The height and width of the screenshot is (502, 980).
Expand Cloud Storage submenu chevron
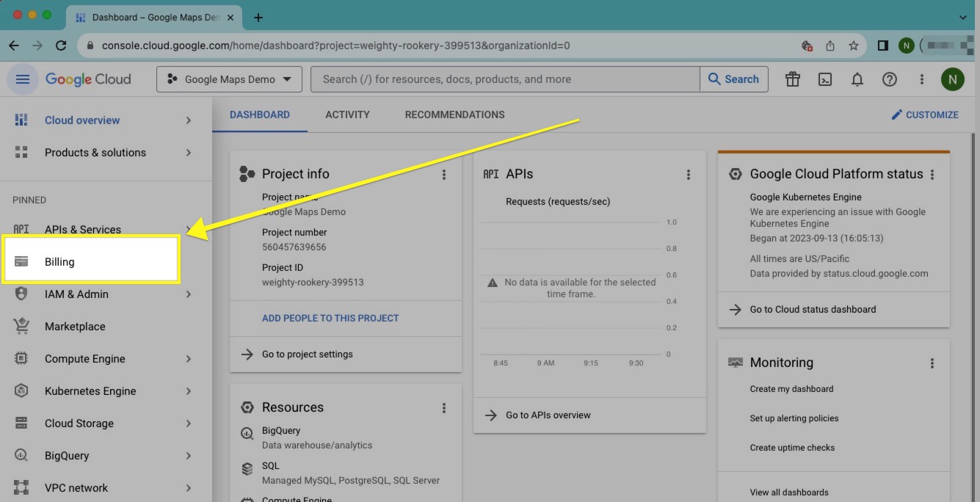(189, 423)
